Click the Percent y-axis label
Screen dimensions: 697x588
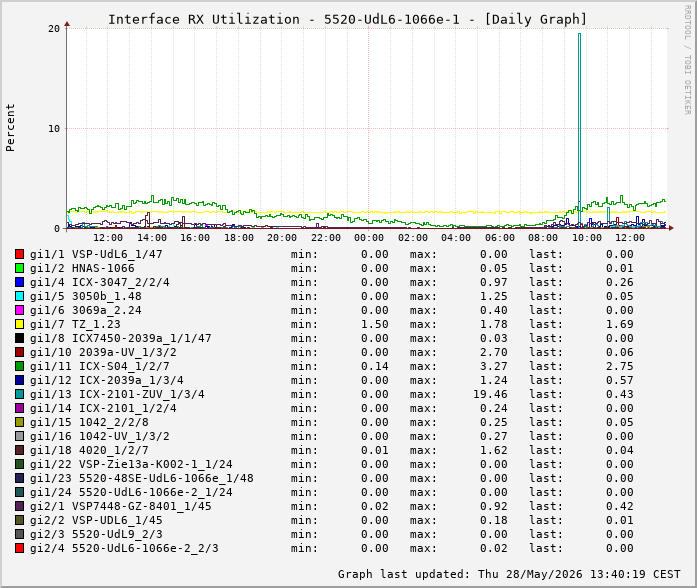point(10,128)
